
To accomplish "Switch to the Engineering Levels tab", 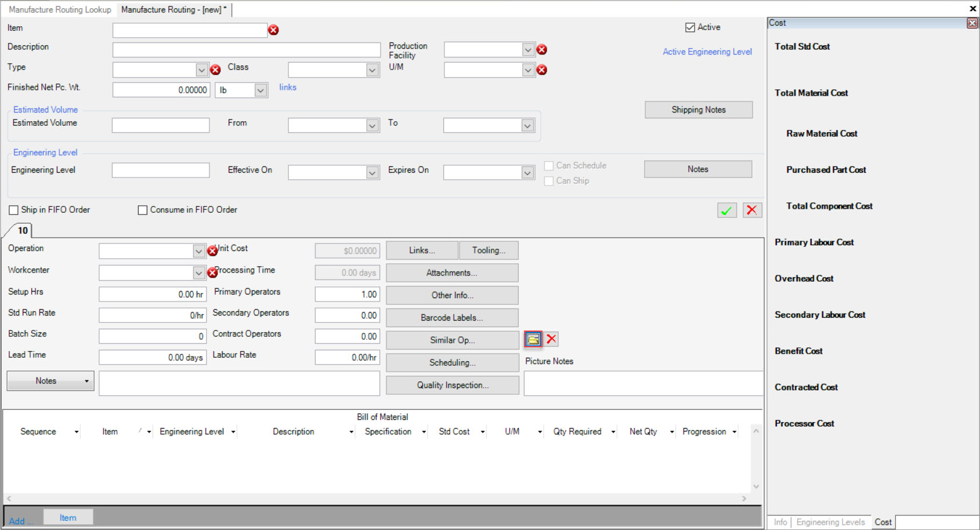I will coord(830,522).
